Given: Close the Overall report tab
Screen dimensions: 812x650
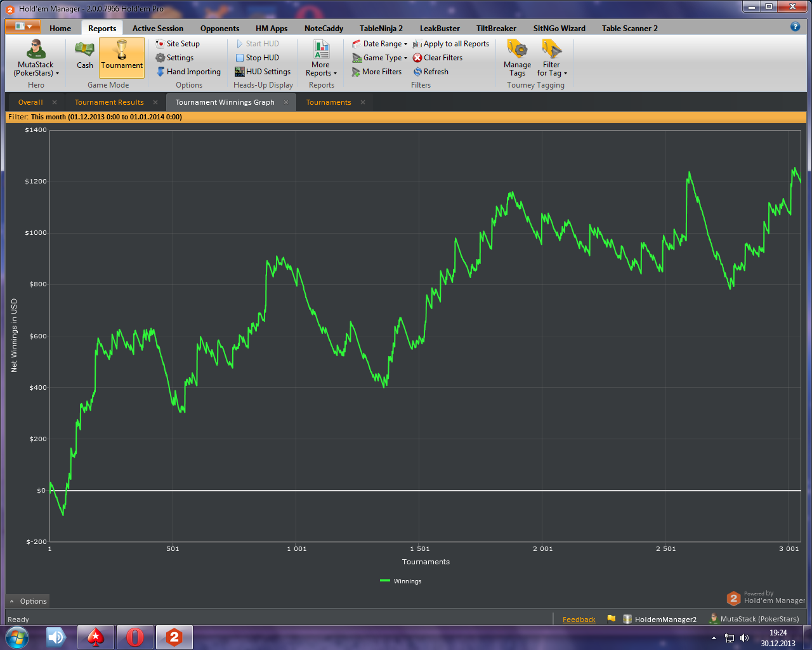Looking at the screenshot, I should point(55,102).
